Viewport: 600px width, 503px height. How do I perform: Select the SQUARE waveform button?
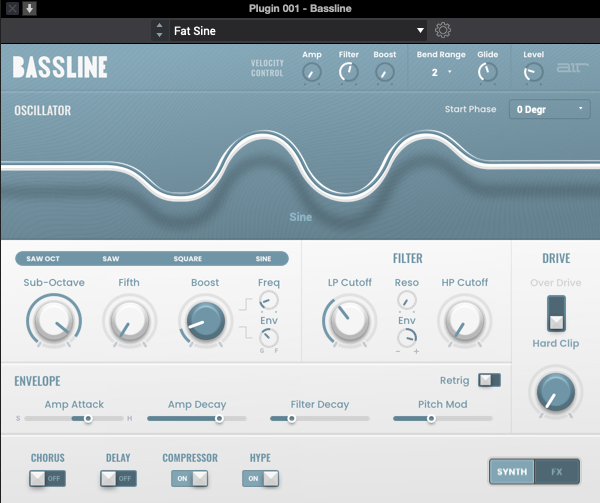coord(187,259)
